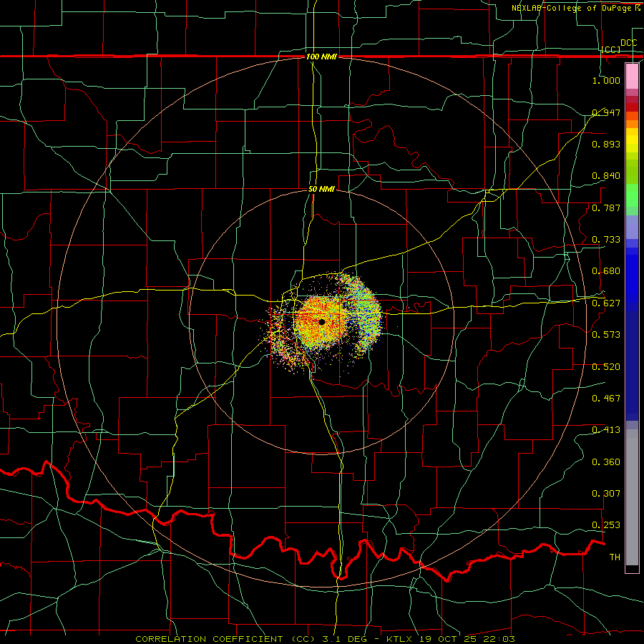The height and width of the screenshot is (644, 644).
Task: Click the [CC] label above the color scale
Action: [x=611, y=49]
